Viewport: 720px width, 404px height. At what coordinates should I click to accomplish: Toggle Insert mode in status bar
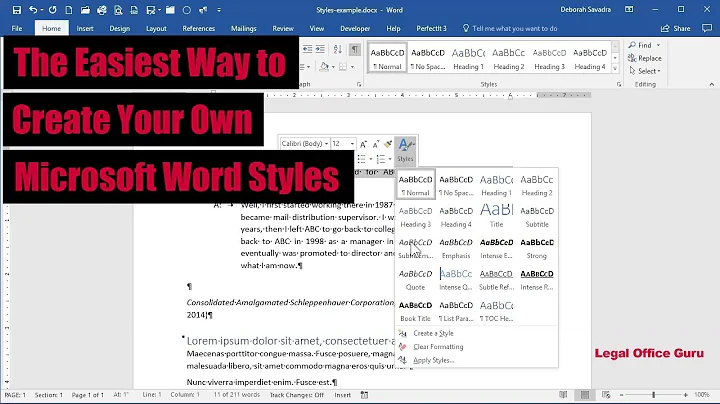click(343, 395)
